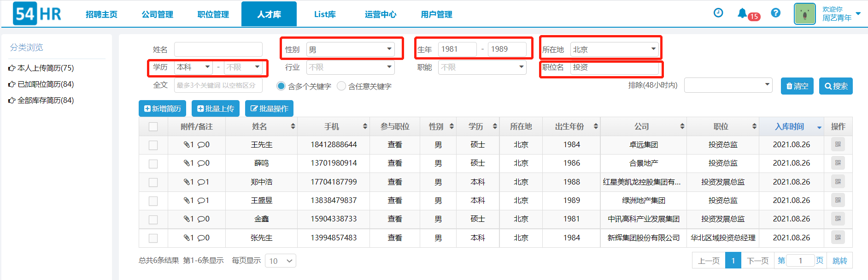Tick checkbox for 张先生 row

click(153, 238)
